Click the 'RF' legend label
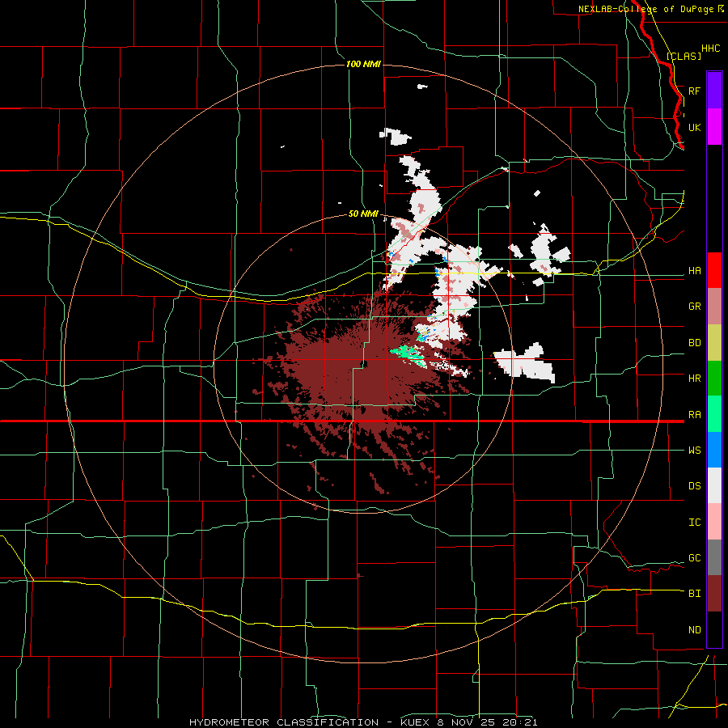Viewport: 728px width, 728px height. pyautogui.click(x=694, y=91)
